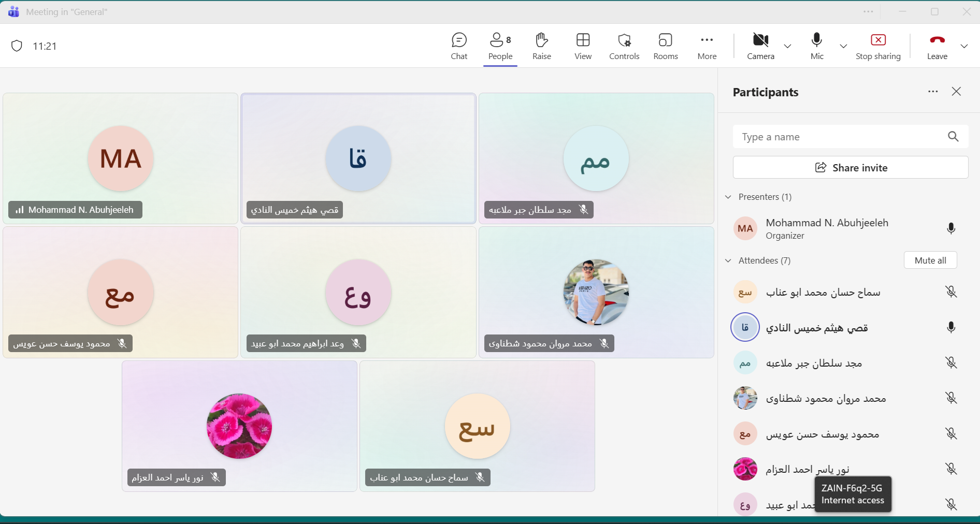Viewport: 980px width, 524px height.
Task: Toggle the People participants panel
Action: point(500,47)
